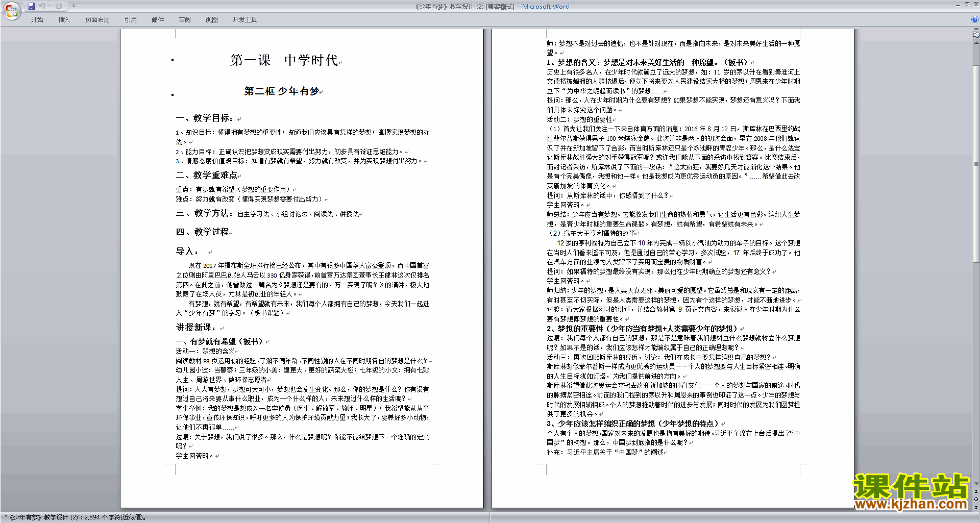Image resolution: width=980 pixels, height=523 pixels.
Task: Click the vertical scrollbar down arrow
Action: point(976,484)
